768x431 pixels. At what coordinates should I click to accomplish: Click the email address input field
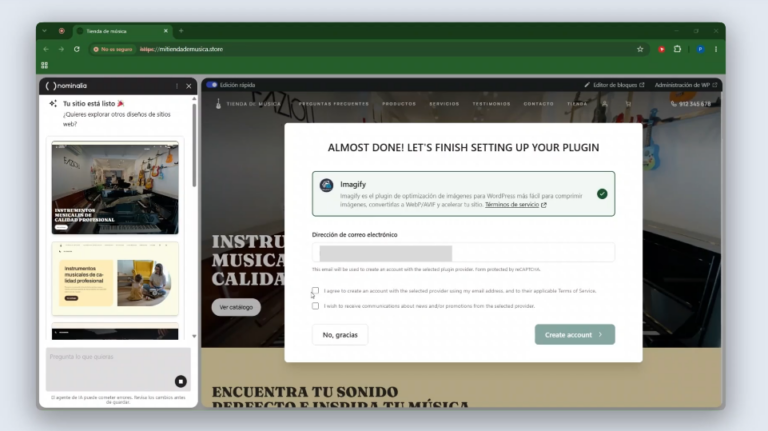pyautogui.click(x=463, y=253)
